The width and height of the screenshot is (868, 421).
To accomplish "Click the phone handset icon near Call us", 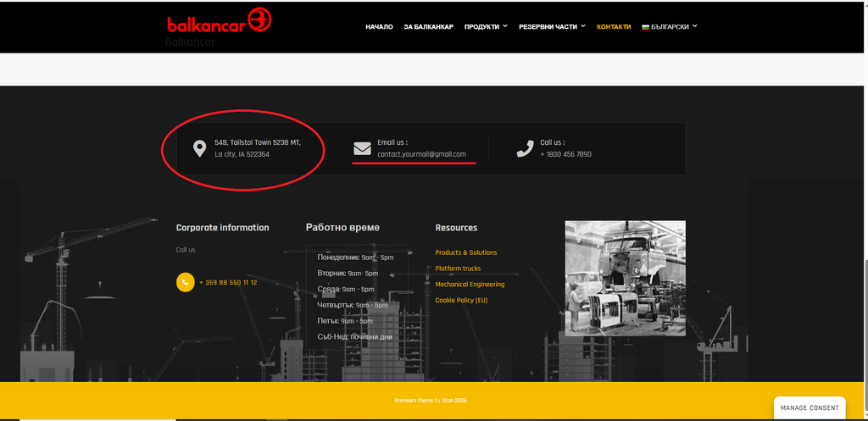I will tap(525, 148).
